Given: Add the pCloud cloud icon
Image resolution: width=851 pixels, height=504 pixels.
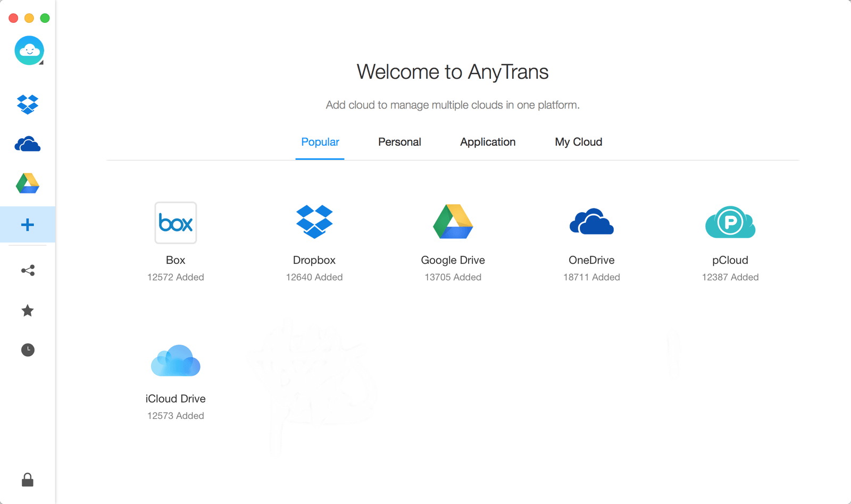Looking at the screenshot, I should click(730, 222).
